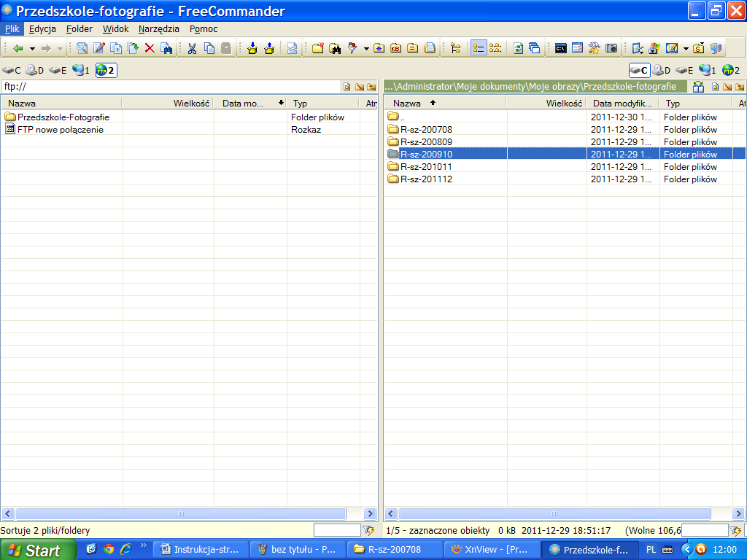Switch left panel to drive C
Screen dimensions: 747x560
pos(12,71)
